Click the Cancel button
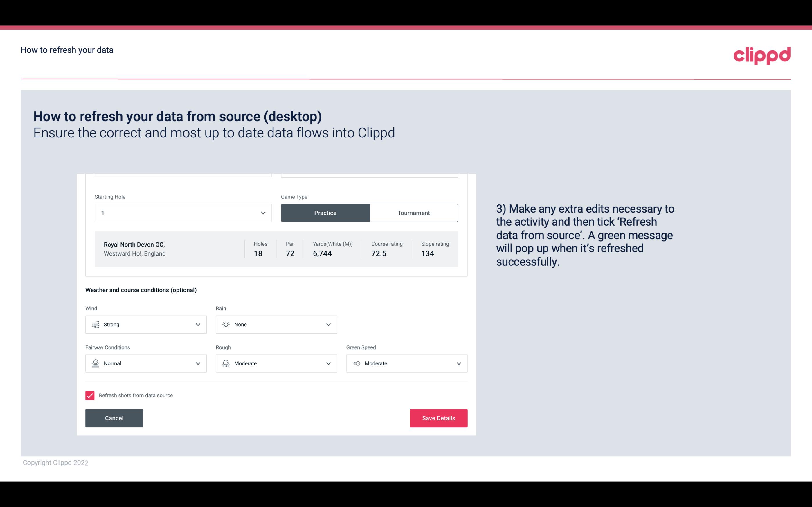Screen dimensions: 812x507 [x=114, y=418]
